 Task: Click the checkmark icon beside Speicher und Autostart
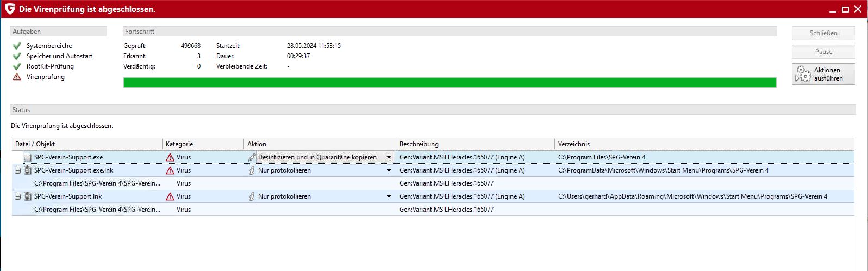coord(17,56)
